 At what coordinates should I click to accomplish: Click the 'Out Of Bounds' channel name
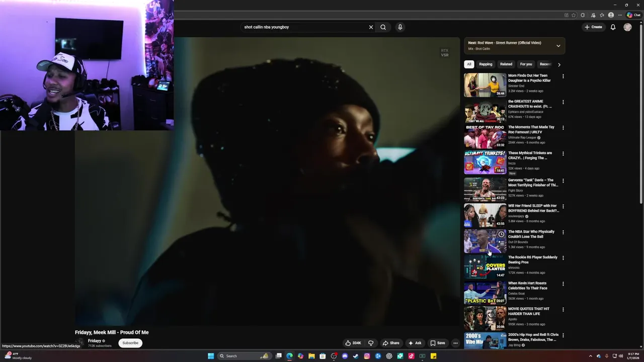pos(518,242)
